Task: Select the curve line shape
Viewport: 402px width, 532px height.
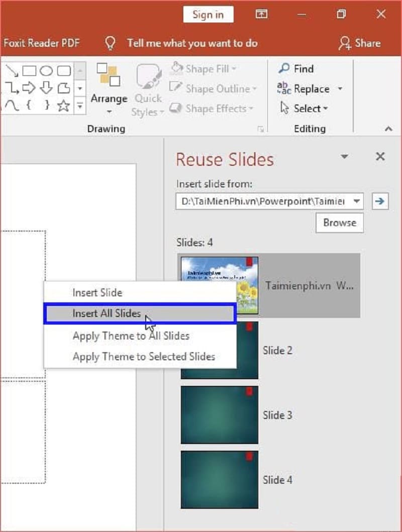Action: pos(12,105)
